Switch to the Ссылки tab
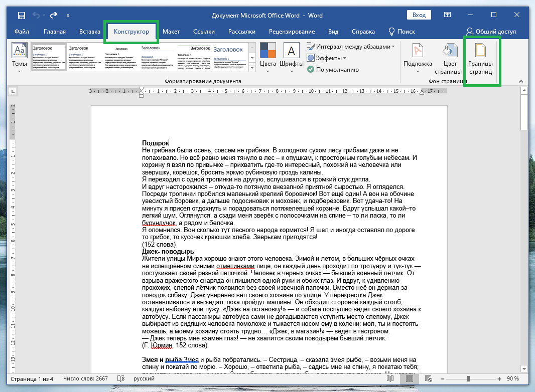The image size is (535, 392). 204,32
